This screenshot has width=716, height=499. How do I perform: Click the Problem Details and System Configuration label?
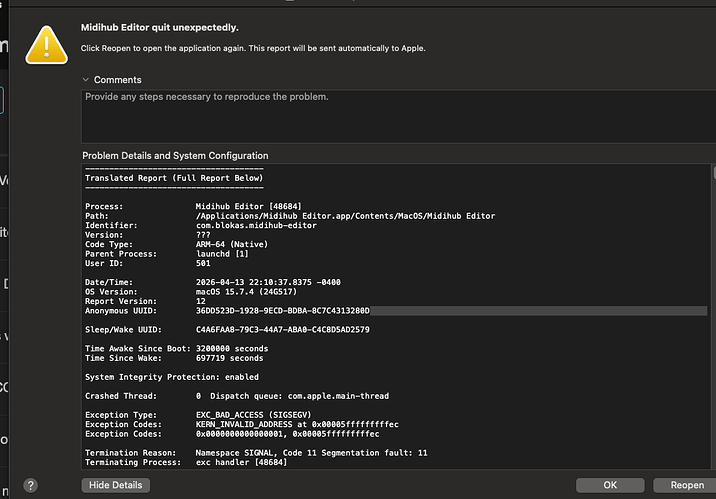coord(175,156)
